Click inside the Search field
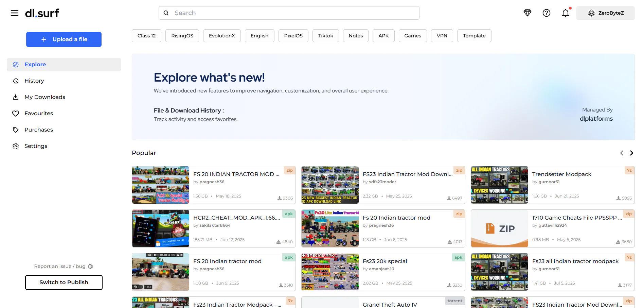Image resolution: width=644 pixels, height=308 pixels. click(292, 13)
